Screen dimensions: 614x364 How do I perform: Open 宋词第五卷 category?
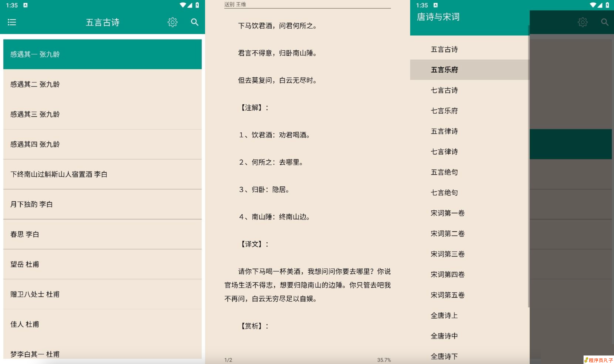coord(470,295)
